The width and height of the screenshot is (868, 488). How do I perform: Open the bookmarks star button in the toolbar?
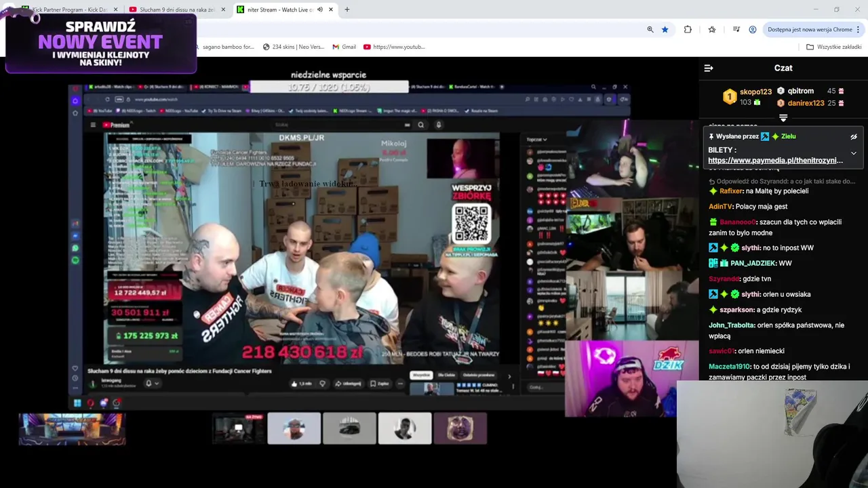click(712, 29)
